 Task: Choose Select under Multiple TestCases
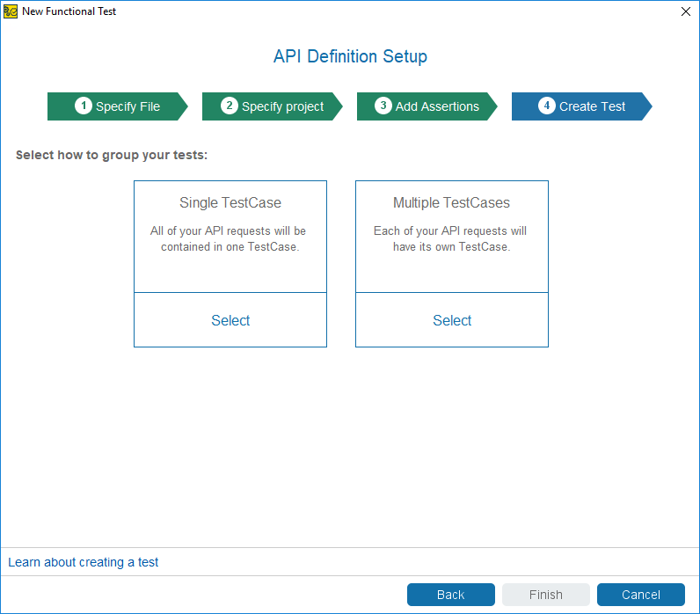click(452, 320)
